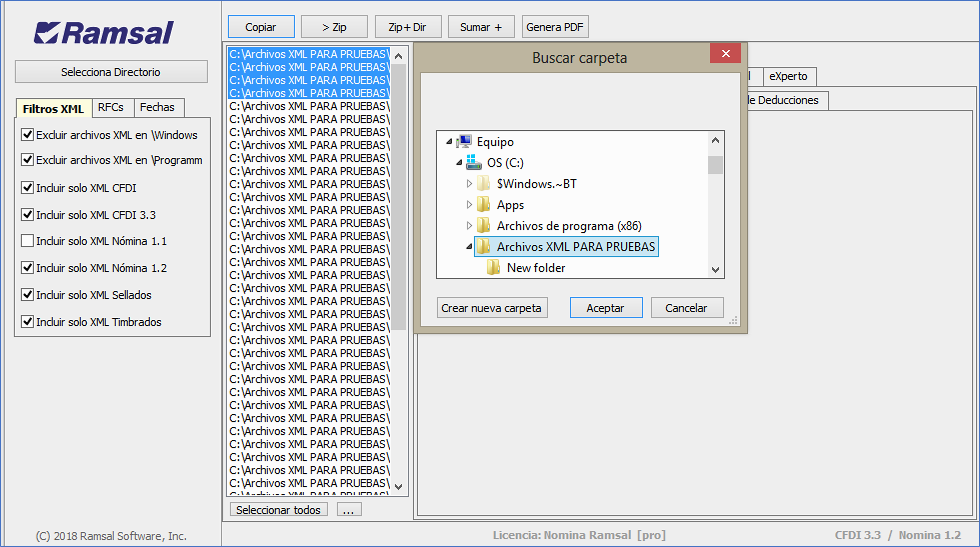This screenshot has height=547, width=980.
Task: Click Licencia: Nomina Ramsal [pro] status text
Action: 579,535
